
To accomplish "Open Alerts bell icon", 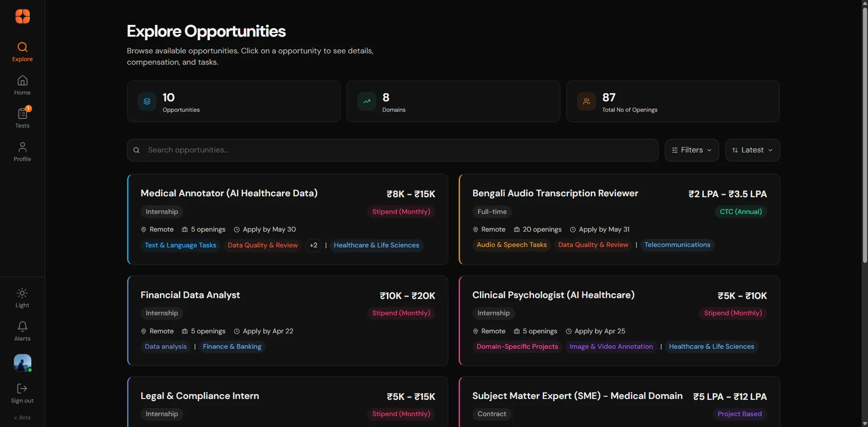I will (22, 332).
